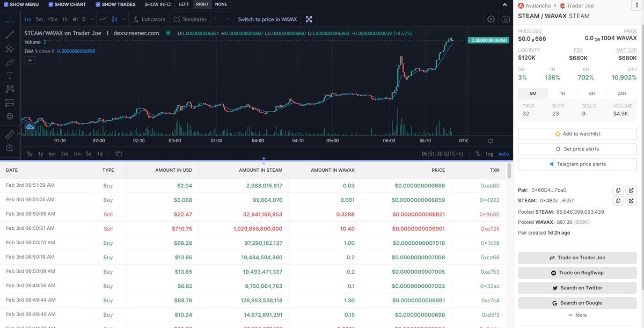Screen dimensions: 644x328
Task: Open transaction link 0xeb80
Action: [x=490, y=186]
